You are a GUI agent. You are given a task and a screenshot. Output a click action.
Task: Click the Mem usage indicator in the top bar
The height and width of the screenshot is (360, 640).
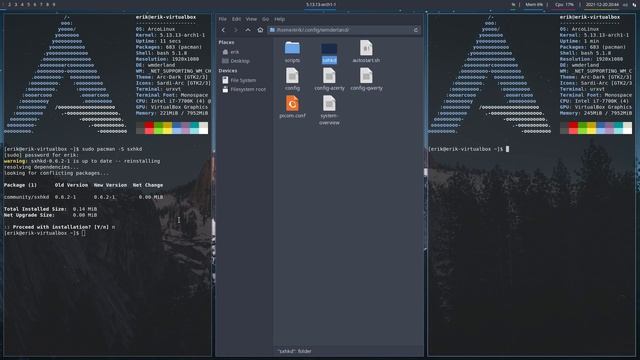pyautogui.click(x=534, y=4)
